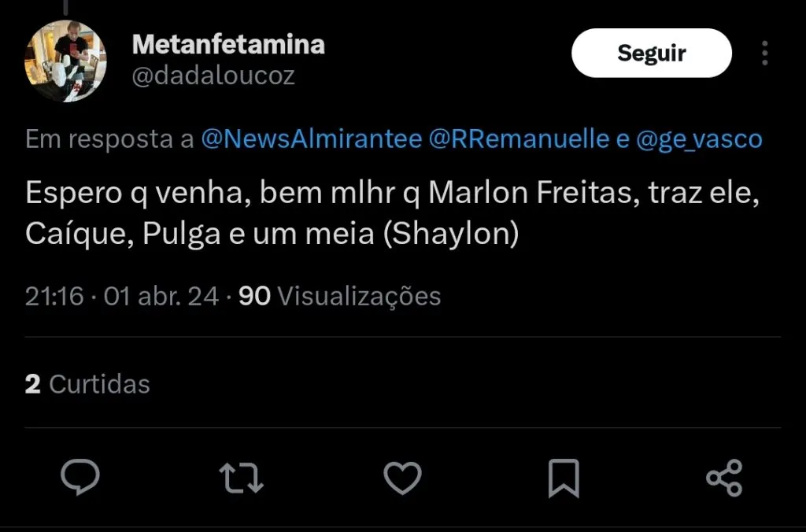Click the Em resposta a label
Screen dimensions: 806x532
point(109,140)
